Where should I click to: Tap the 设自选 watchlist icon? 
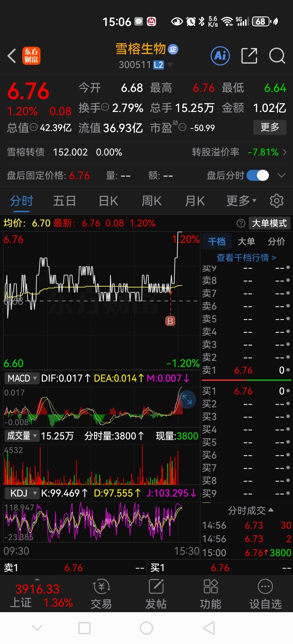(266, 595)
